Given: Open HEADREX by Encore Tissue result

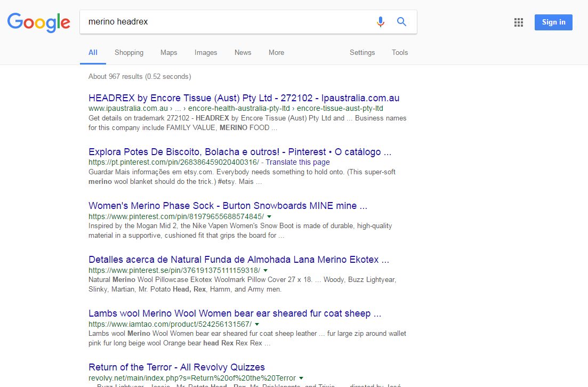Looking at the screenshot, I should [x=244, y=98].
